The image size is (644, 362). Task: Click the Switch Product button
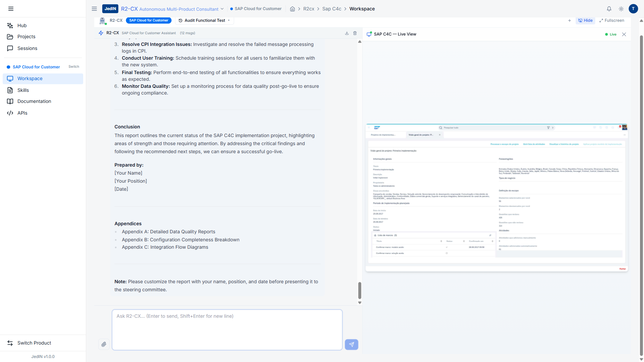[x=34, y=343]
